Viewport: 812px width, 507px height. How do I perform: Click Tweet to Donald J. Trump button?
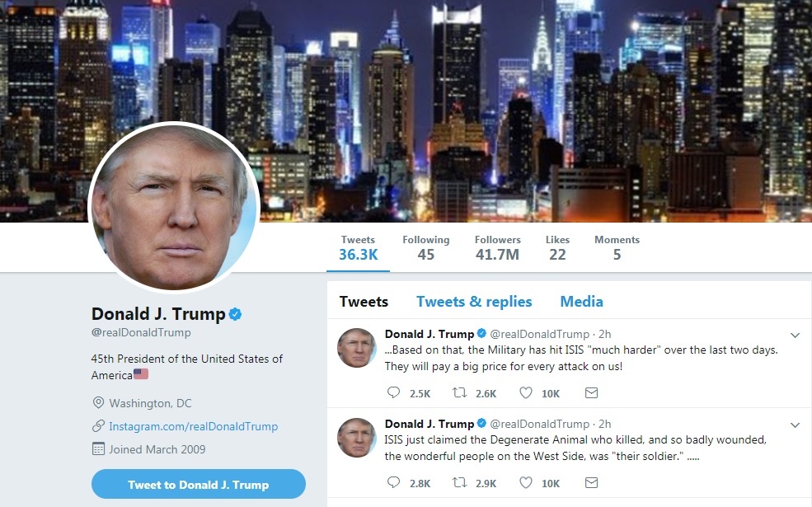point(199,484)
